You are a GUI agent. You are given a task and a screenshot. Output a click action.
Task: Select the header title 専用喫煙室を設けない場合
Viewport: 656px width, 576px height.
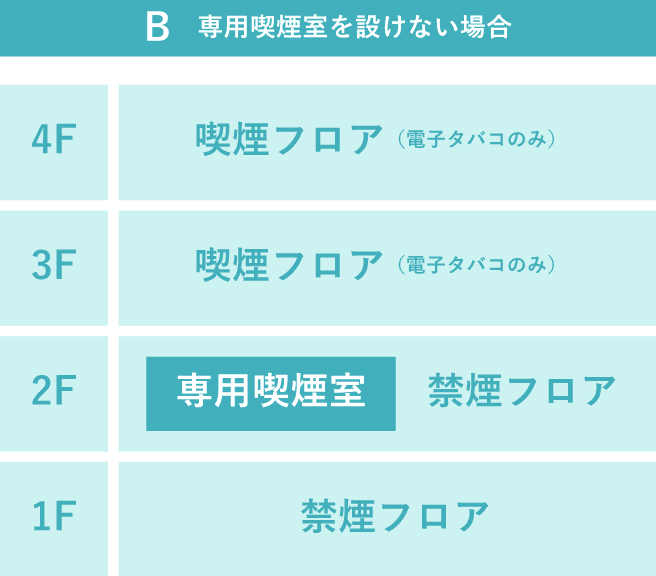(x=354, y=27)
